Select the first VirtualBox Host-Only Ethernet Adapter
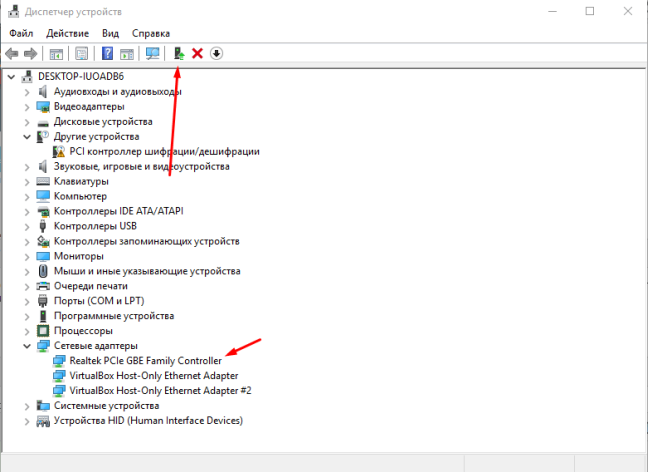Viewport: 648px width, 472px height. point(154,376)
